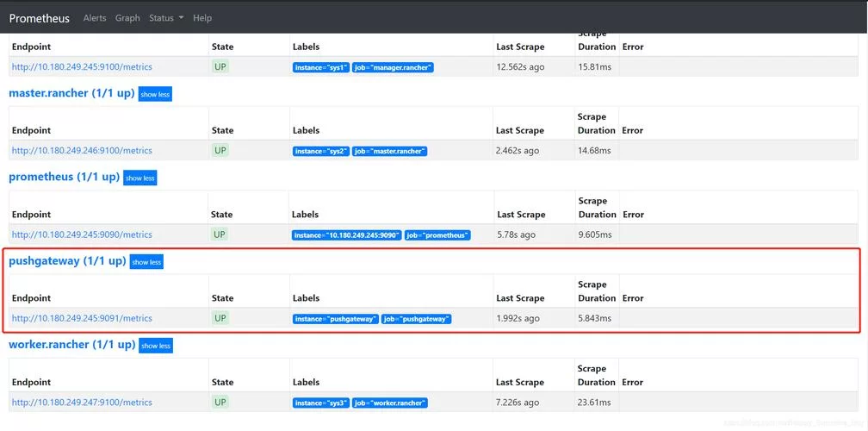
Task: Click UP state badge in the pushgateway 9091 row
Action: coord(220,319)
